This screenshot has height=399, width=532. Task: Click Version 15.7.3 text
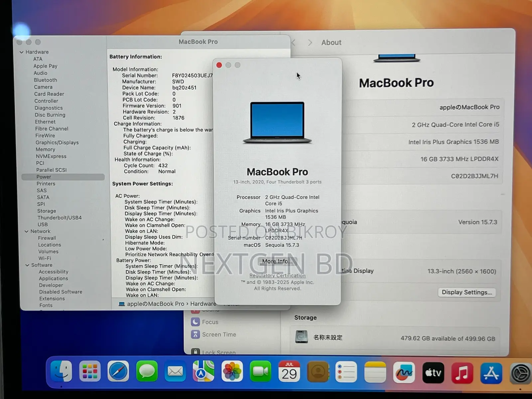(477, 222)
